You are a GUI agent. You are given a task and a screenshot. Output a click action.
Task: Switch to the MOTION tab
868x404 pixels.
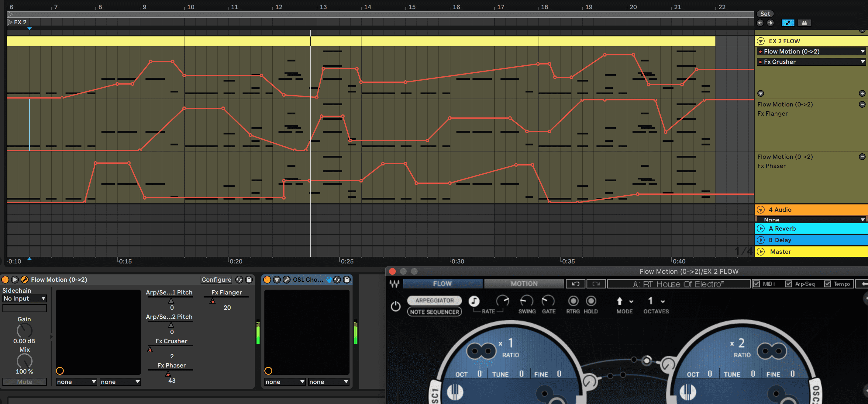pos(524,284)
